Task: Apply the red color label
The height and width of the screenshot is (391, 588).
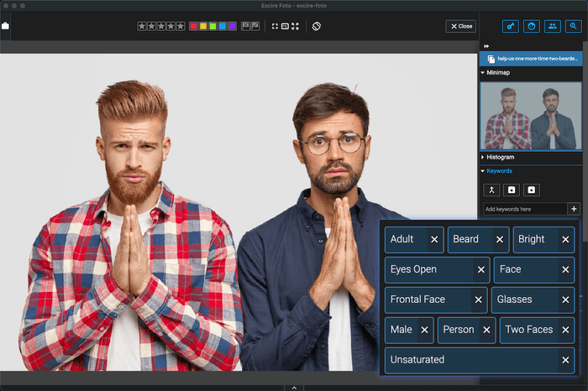Action: click(193, 26)
